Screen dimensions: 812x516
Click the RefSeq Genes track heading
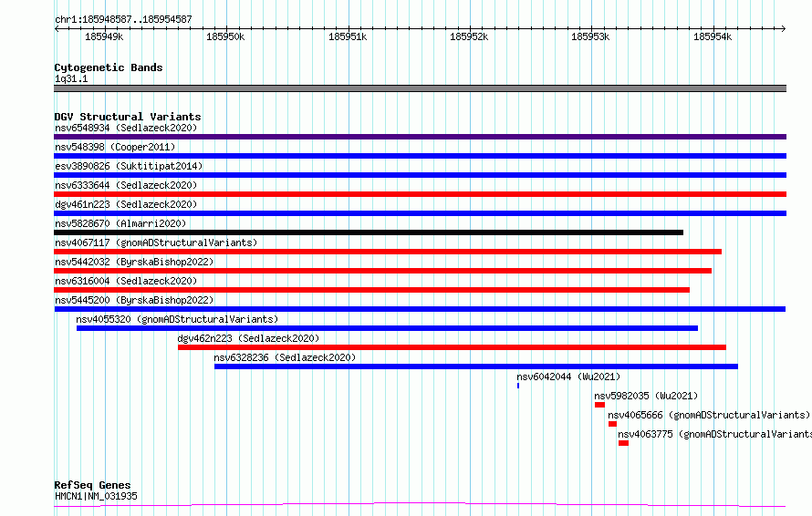93,486
